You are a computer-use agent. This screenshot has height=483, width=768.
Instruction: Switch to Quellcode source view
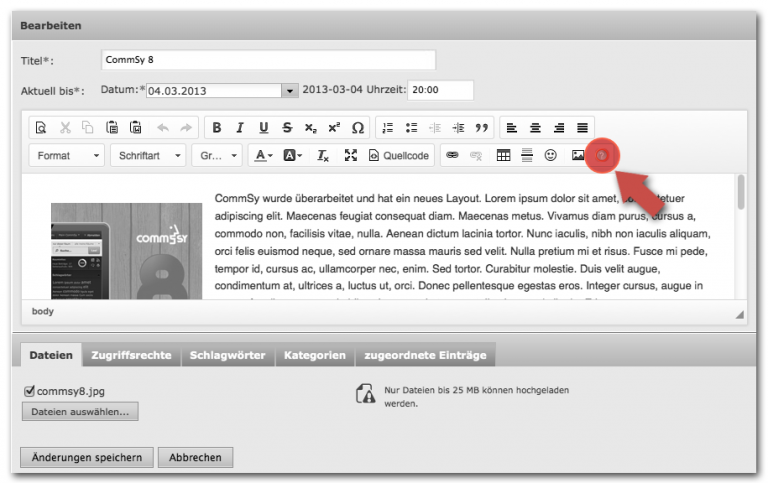tap(399, 156)
